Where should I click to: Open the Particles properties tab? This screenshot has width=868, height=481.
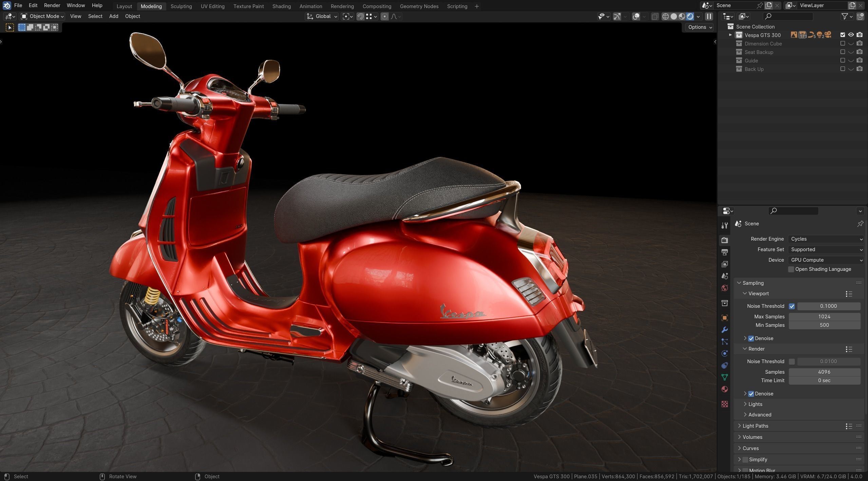[x=724, y=341]
